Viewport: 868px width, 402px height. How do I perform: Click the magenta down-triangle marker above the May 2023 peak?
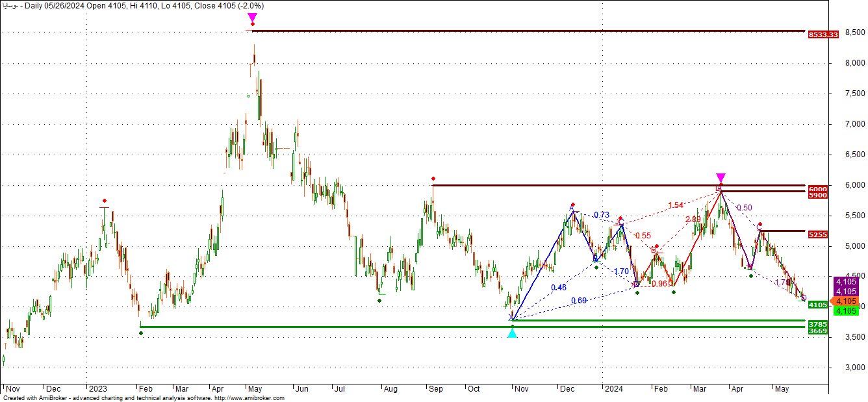(252, 18)
